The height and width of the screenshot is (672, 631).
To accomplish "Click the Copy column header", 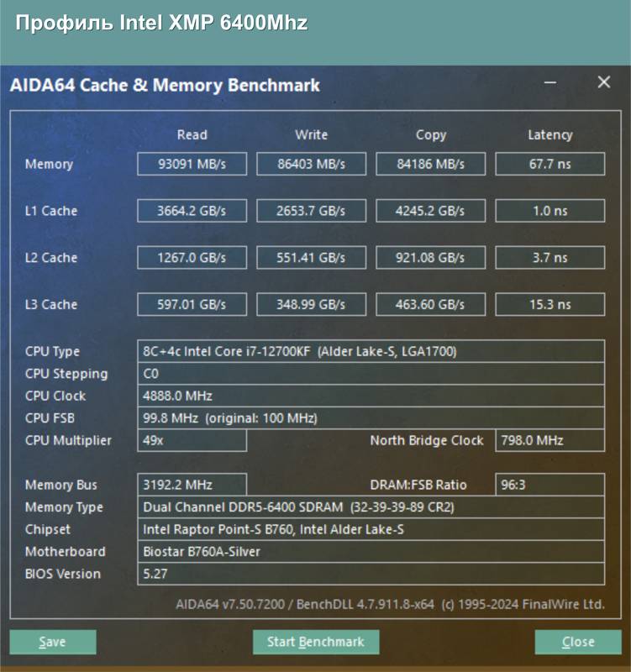I will [431, 135].
